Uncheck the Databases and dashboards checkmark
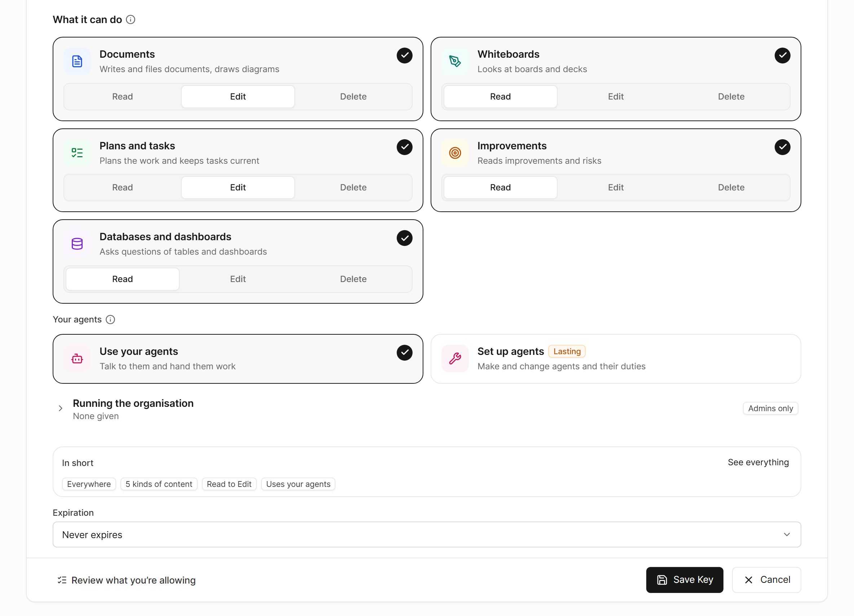 point(404,238)
